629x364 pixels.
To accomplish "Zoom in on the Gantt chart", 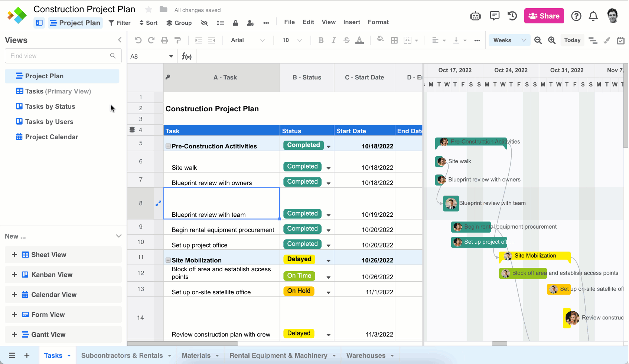I will click(x=552, y=40).
